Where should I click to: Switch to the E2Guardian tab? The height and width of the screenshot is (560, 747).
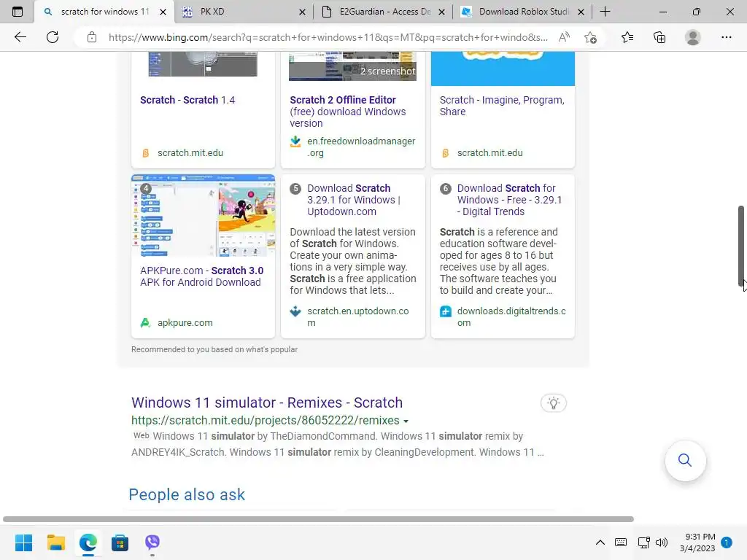384,12
